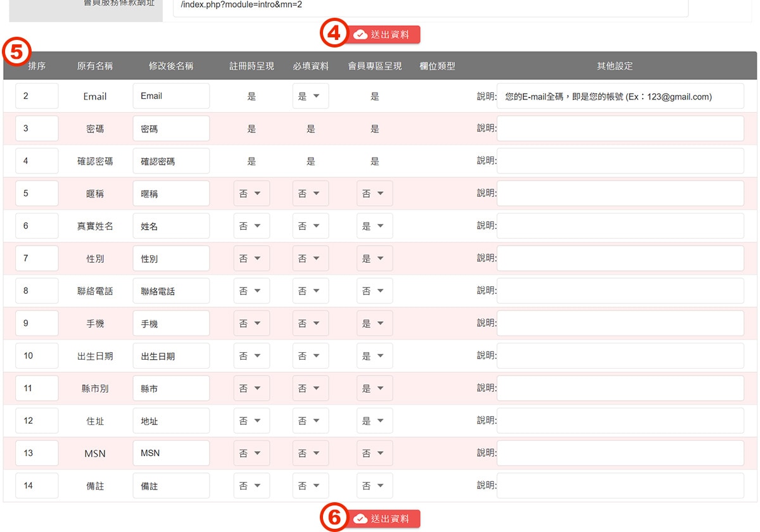Screen dimensions: 760x532
Task: Click the 修改後名稱 column header
Action: (x=171, y=66)
